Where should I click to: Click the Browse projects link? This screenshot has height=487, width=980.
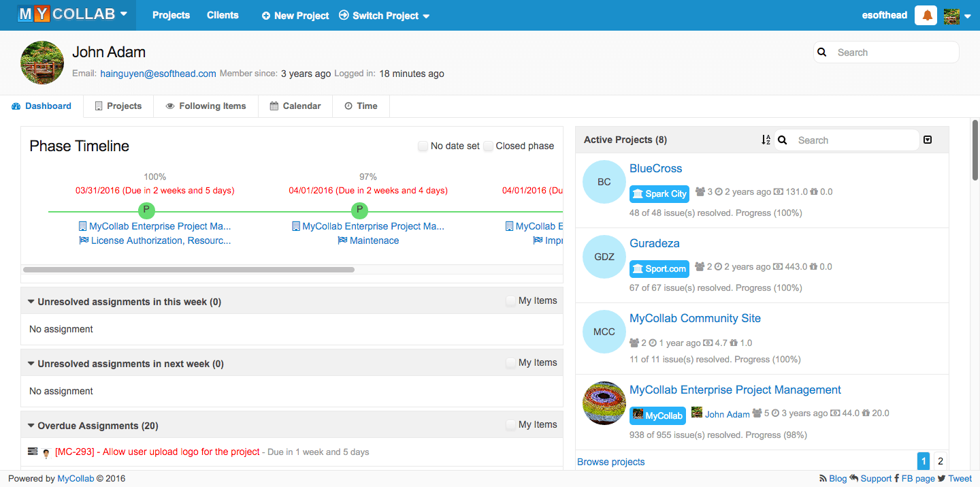point(610,462)
